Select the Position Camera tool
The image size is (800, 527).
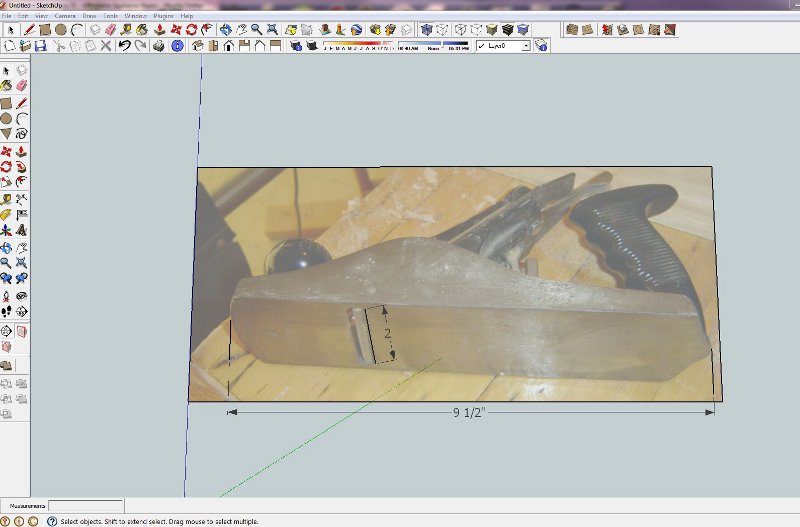click(6, 296)
